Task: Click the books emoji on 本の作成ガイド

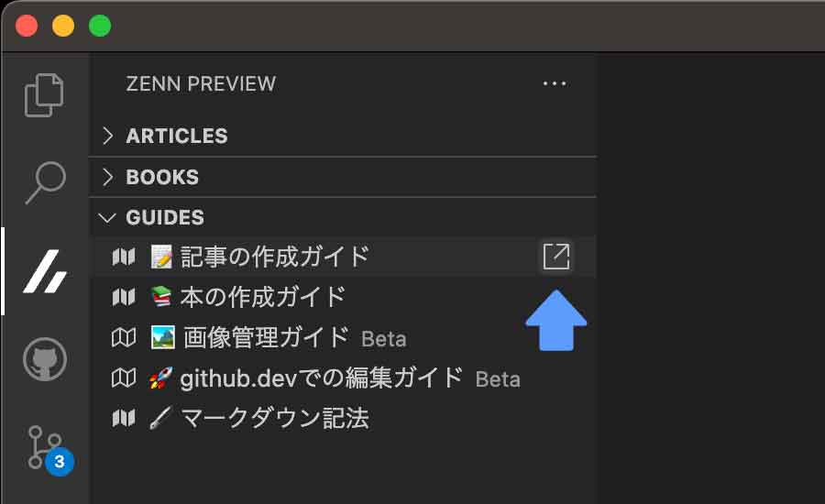Action: 161,297
